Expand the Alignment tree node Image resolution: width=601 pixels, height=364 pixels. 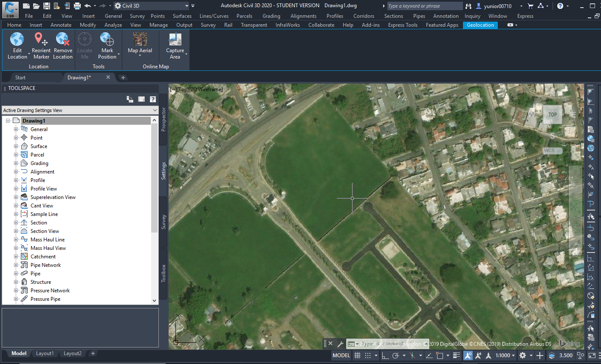click(x=16, y=172)
